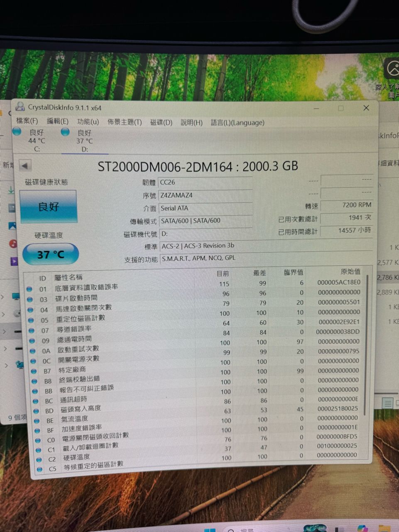This screenshot has height=532, width=399.
Task: Click the status circle for 01 底層資料讀取錯誤率
Action: point(29,289)
